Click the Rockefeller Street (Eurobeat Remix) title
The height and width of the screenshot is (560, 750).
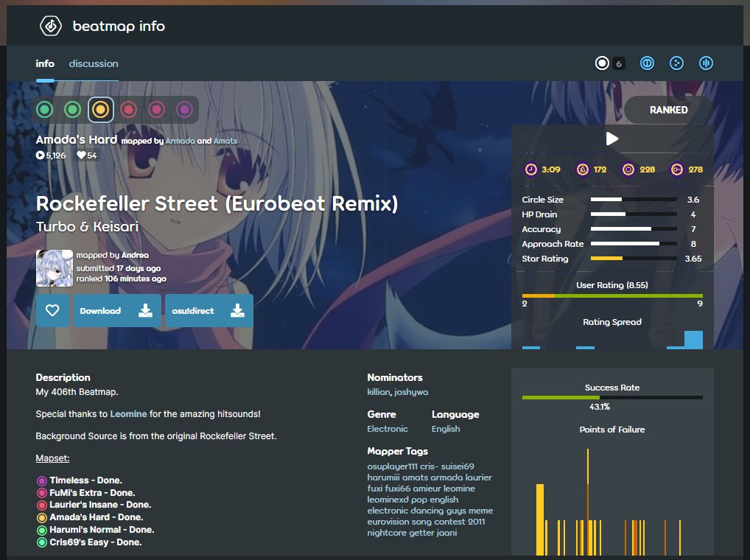(x=217, y=203)
